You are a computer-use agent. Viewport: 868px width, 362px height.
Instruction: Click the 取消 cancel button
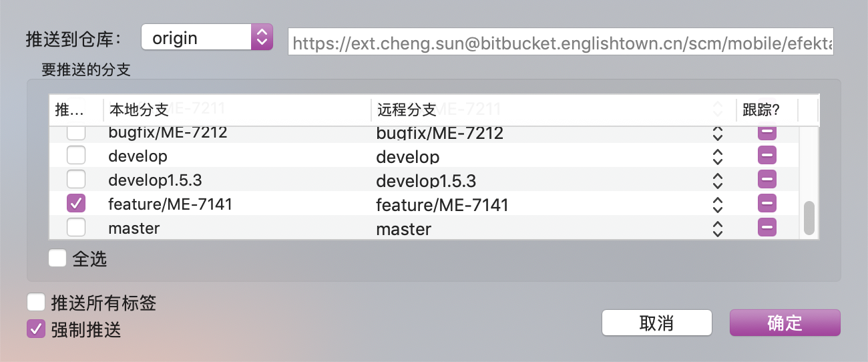(x=656, y=323)
